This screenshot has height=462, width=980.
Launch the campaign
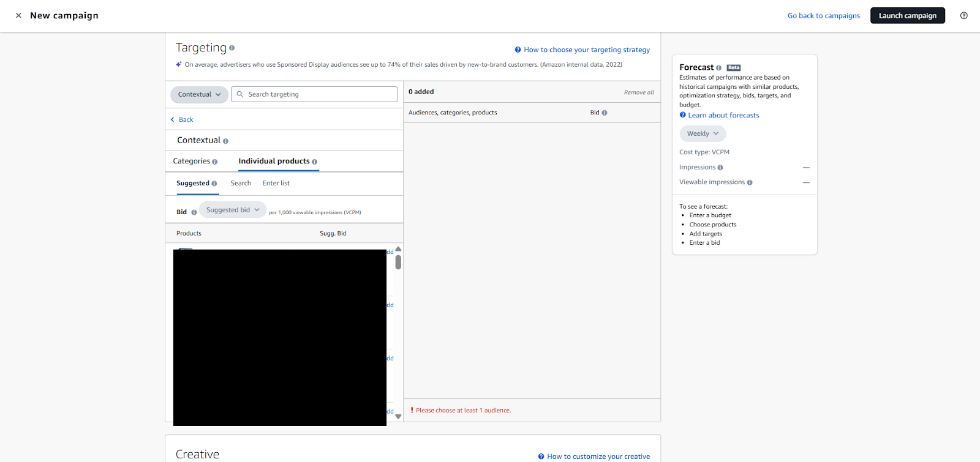908,16
